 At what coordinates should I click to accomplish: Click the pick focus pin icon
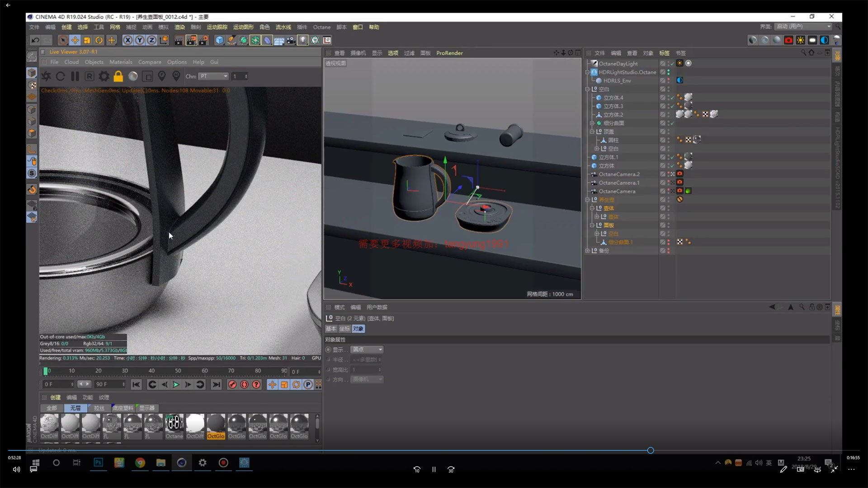[x=162, y=76]
